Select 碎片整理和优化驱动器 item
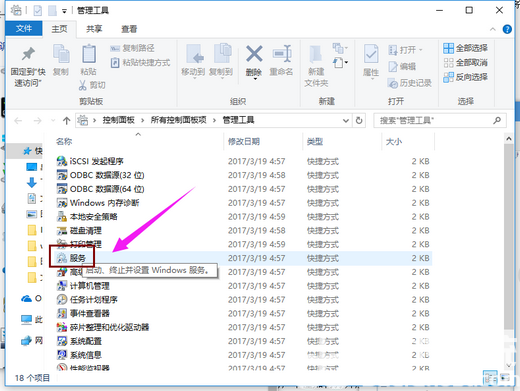The height and width of the screenshot is (391, 520). pyautogui.click(x=103, y=327)
